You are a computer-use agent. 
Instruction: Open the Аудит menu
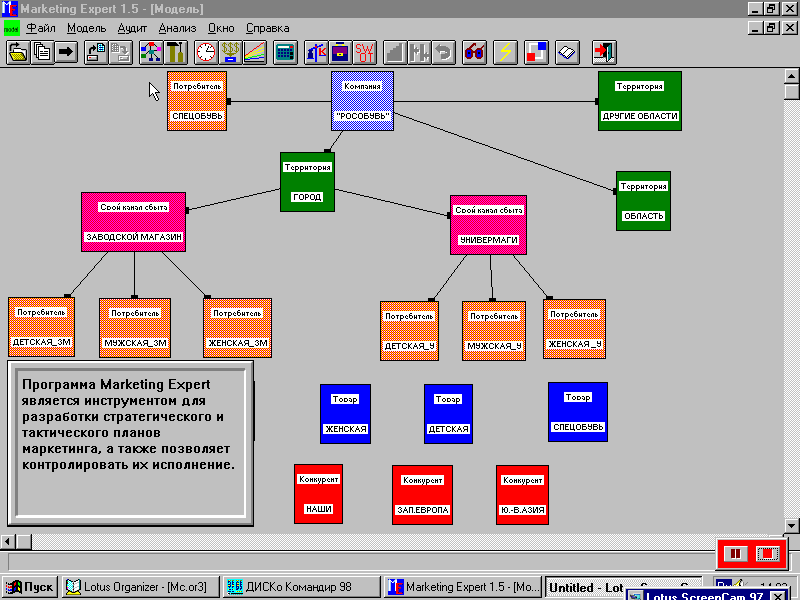(132, 28)
